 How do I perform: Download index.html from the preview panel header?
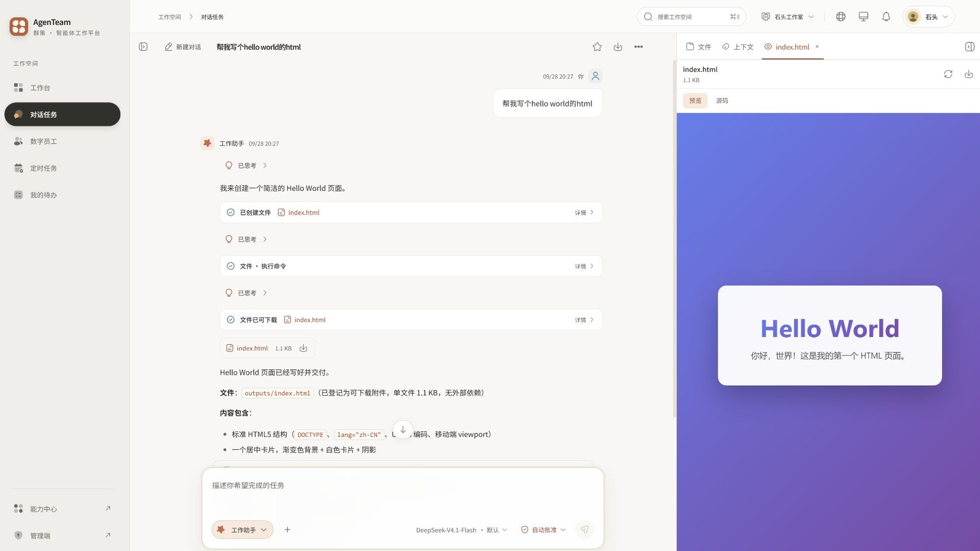click(968, 74)
